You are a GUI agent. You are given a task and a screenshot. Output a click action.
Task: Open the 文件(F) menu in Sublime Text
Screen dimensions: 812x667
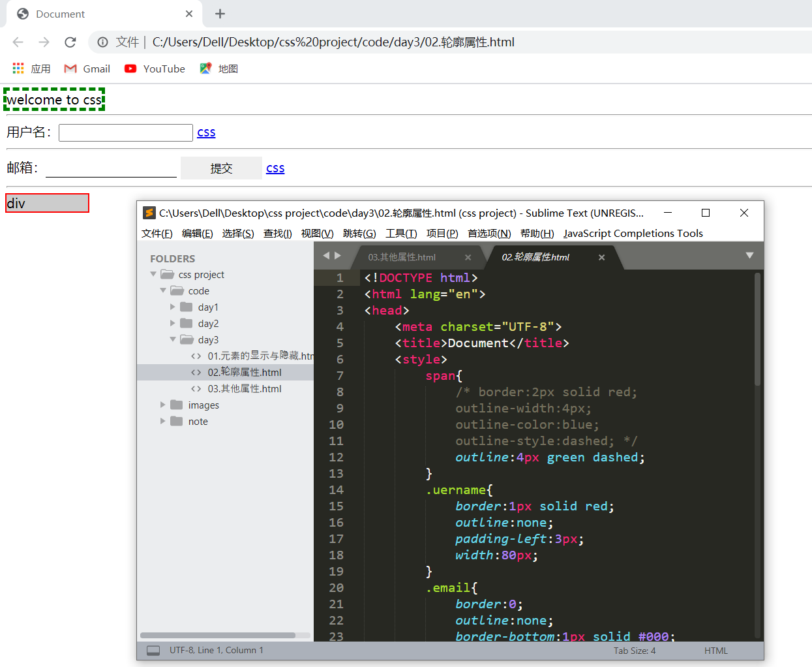click(157, 233)
